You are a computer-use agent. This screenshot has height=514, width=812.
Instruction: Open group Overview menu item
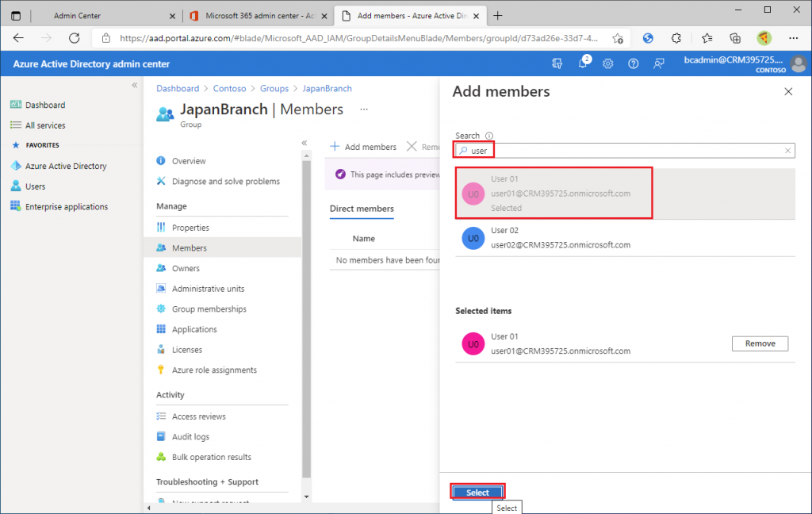tap(189, 161)
